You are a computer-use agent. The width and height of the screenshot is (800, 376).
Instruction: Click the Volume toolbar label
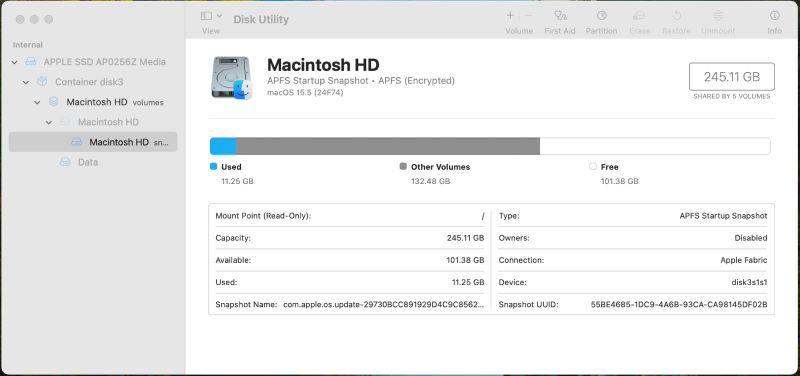click(x=519, y=31)
